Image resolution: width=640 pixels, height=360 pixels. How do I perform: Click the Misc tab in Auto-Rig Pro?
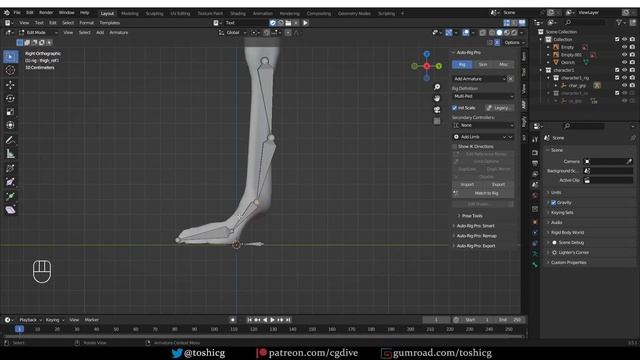click(503, 64)
